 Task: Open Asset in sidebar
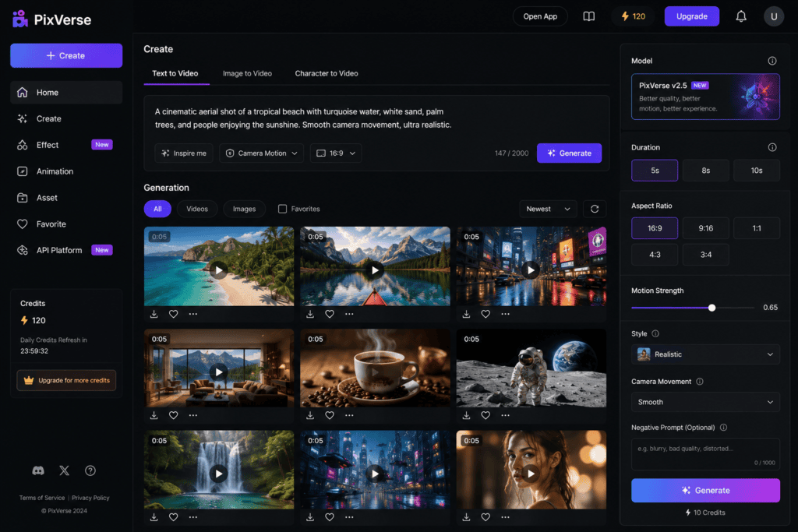click(66, 198)
